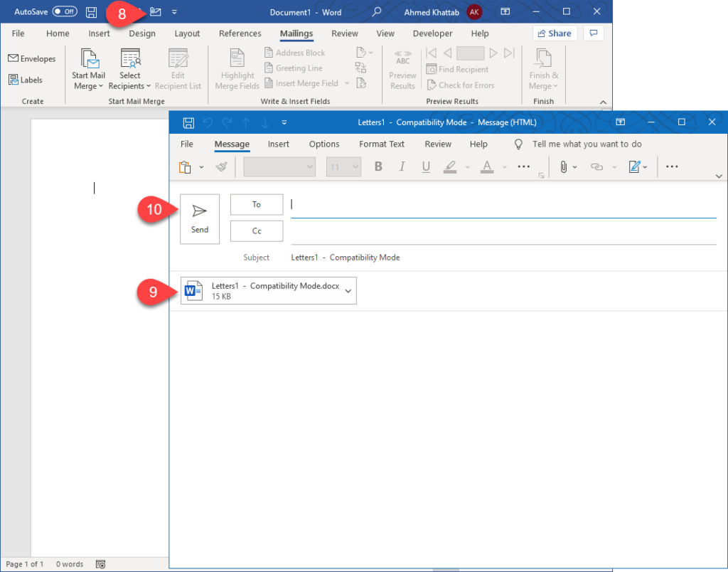Click the To button to choose recipients
The width and height of the screenshot is (728, 572).
coord(256,204)
